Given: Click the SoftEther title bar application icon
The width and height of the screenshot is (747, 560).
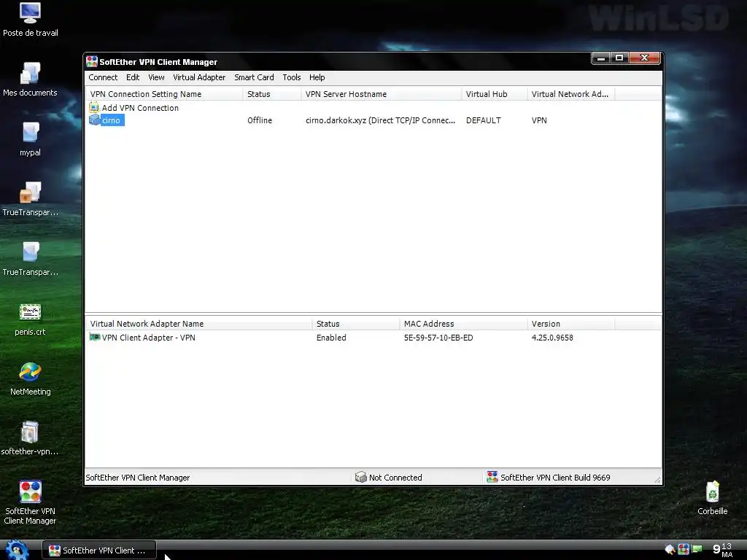Looking at the screenshot, I should click(x=91, y=61).
